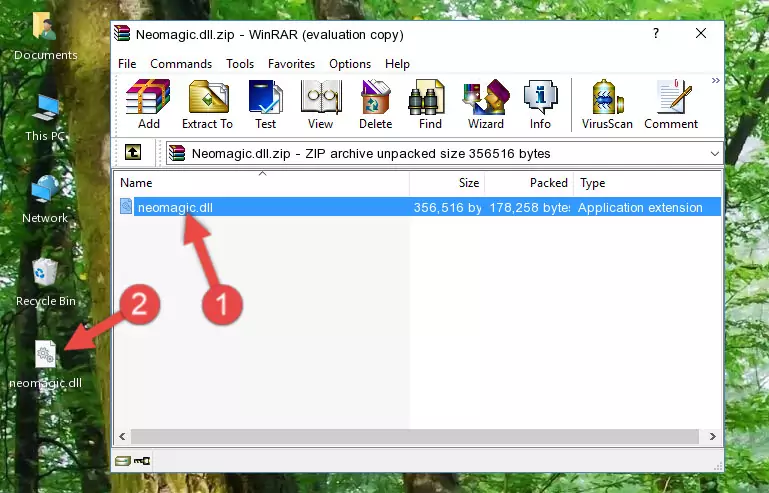
Task: Go up one folder level
Action: tap(133, 153)
